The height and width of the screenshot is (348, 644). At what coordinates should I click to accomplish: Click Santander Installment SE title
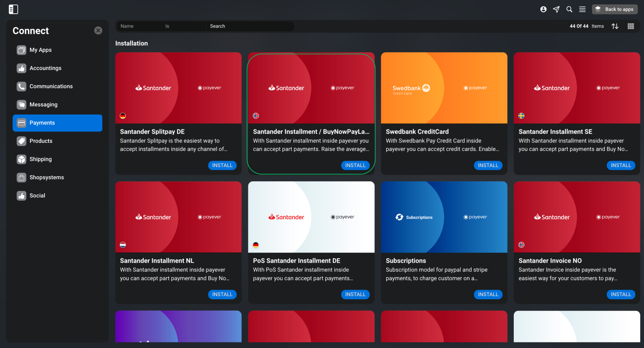555,132
